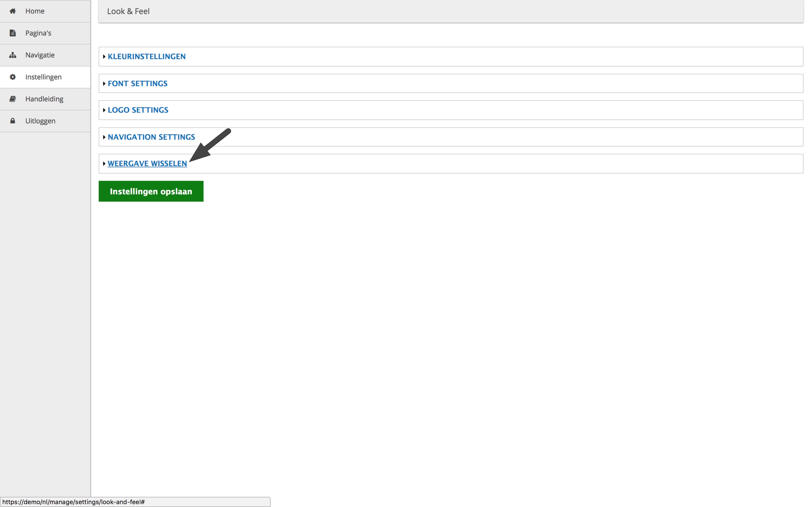Click the document icon beside Pagina's

[x=13, y=33]
